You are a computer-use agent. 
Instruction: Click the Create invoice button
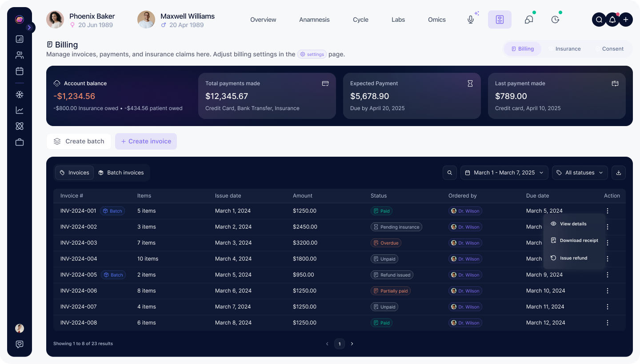pyautogui.click(x=146, y=141)
